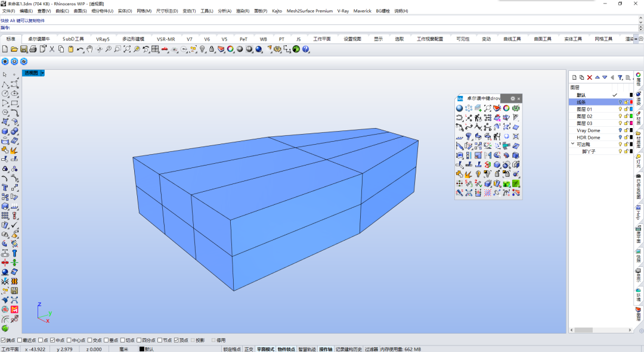Image resolution: width=644 pixels, height=352 pixels.
Task: Toggle 物件锁点 in status bar
Action: 286,349
